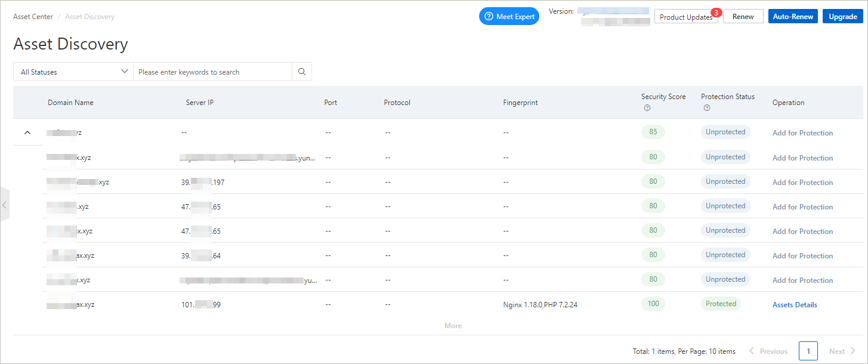Screen dimensions: 868x364
Task: Click the Fingerprint column header
Action: [x=520, y=102]
